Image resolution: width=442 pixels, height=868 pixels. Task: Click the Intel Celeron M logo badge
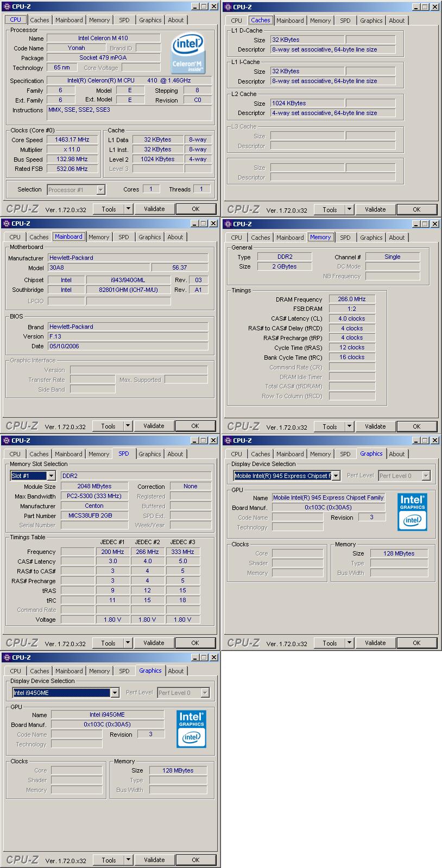pyautogui.click(x=187, y=54)
